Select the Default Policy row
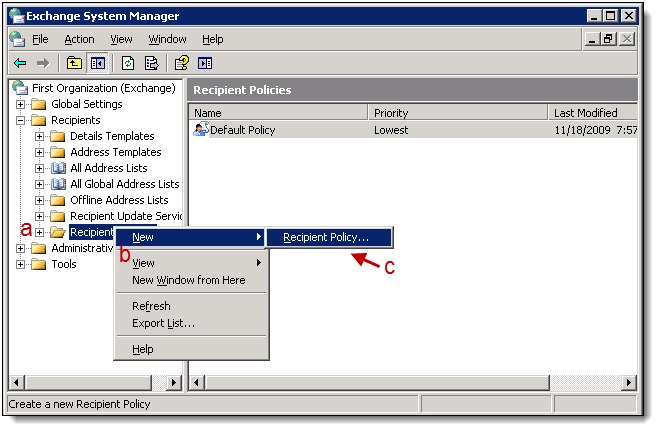 tap(414, 130)
